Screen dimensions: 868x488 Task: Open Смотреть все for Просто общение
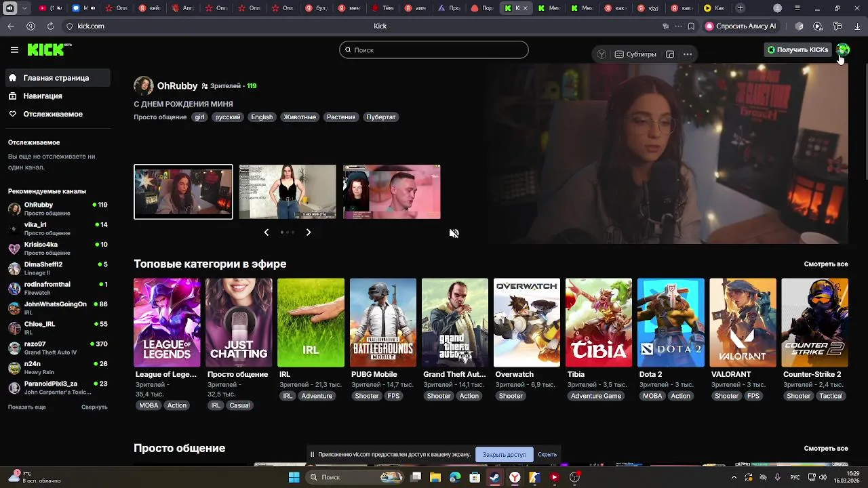tap(826, 449)
